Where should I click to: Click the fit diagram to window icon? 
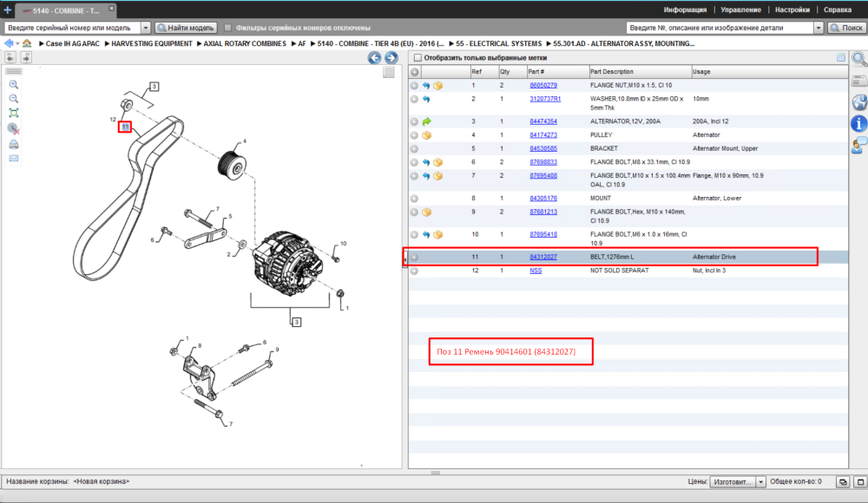(14, 114)
